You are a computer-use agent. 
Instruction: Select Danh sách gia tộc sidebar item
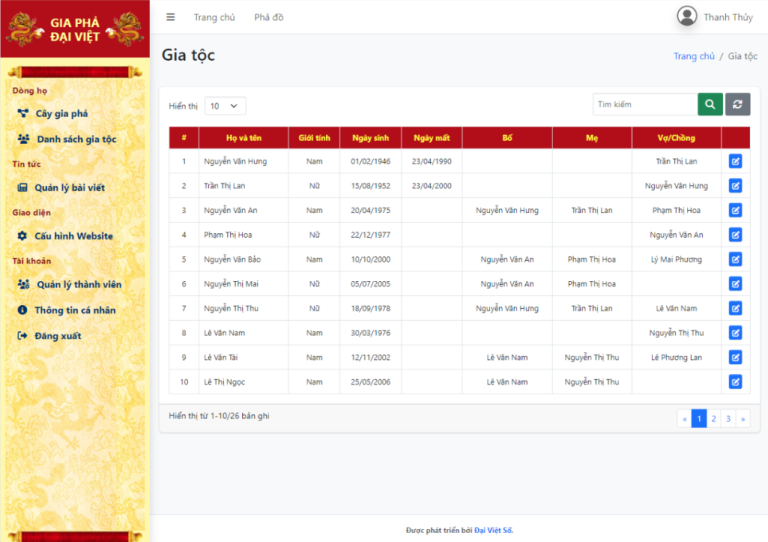tap(75, 139)
